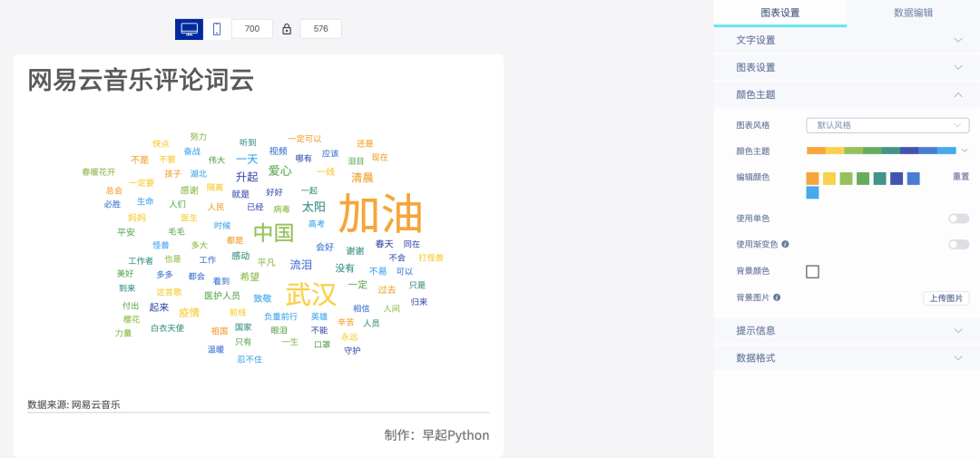Screen dimensions: 980x458
Task: Expand the 图表设置 accordion section
Action: click(x=847, y=67)
